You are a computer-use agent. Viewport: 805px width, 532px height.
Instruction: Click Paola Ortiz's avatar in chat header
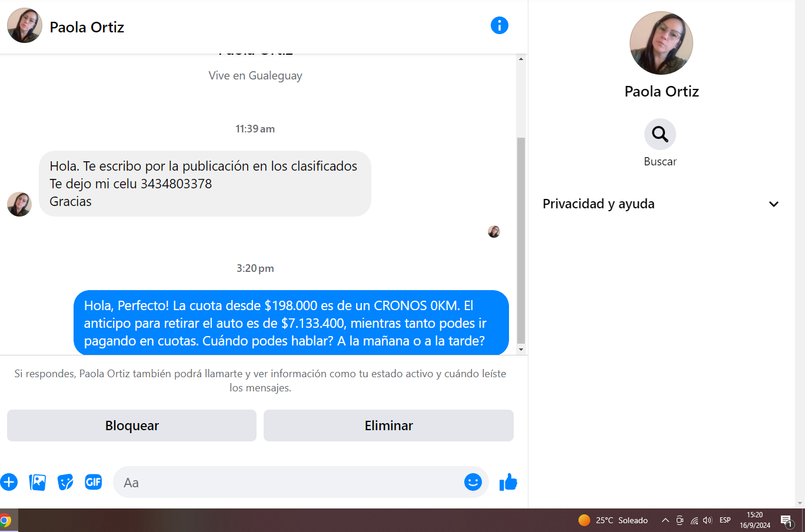pos(25,25)
